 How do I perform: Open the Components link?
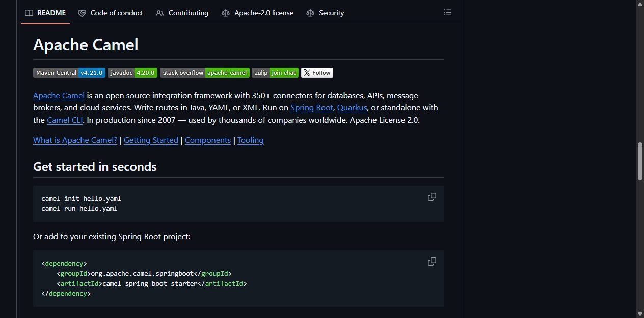click(208, 140)
